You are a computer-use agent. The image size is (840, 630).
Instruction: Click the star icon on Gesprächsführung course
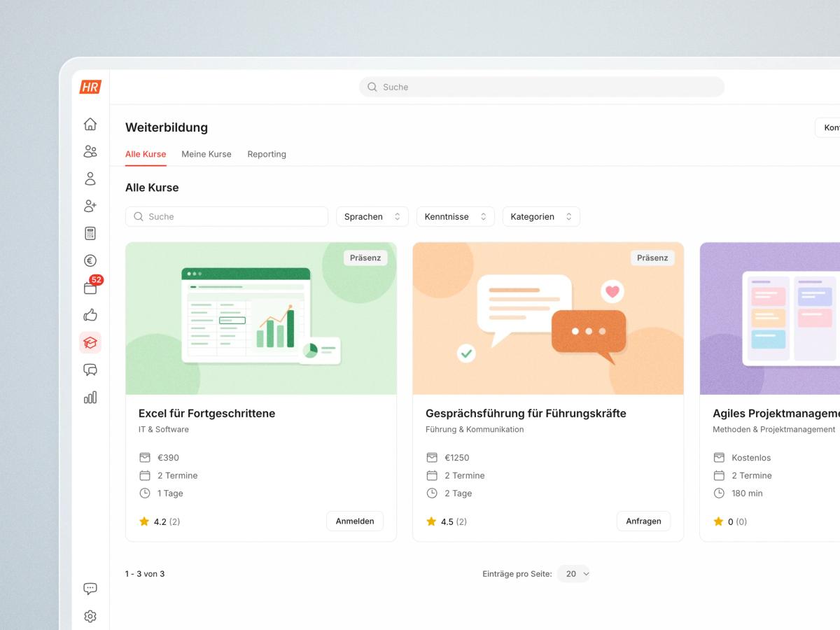click(x=431, y=521)
